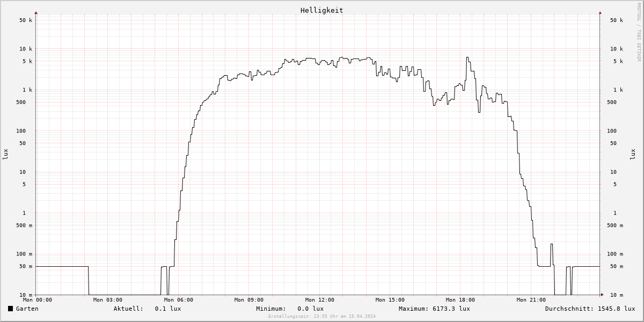Click the "Aktuell: 0.1 lux" value
The height and width of the screenshot is (322, 644).
pyautogui.click(x=147, y=309)
